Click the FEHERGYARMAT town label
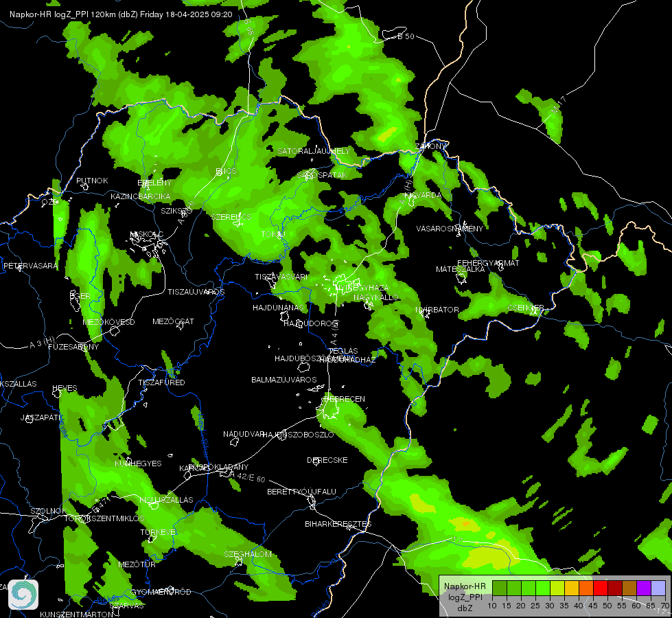 488,263
